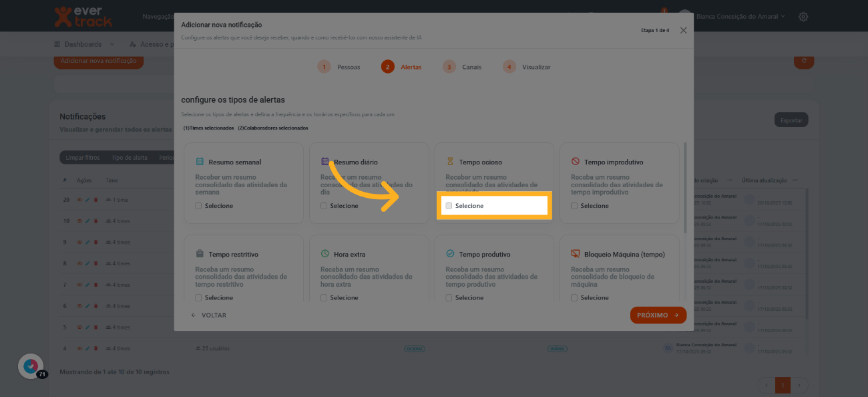Tick the Tempo improdutivo Selecione checkbox
The image size is (868, 397).
point(574,206)
